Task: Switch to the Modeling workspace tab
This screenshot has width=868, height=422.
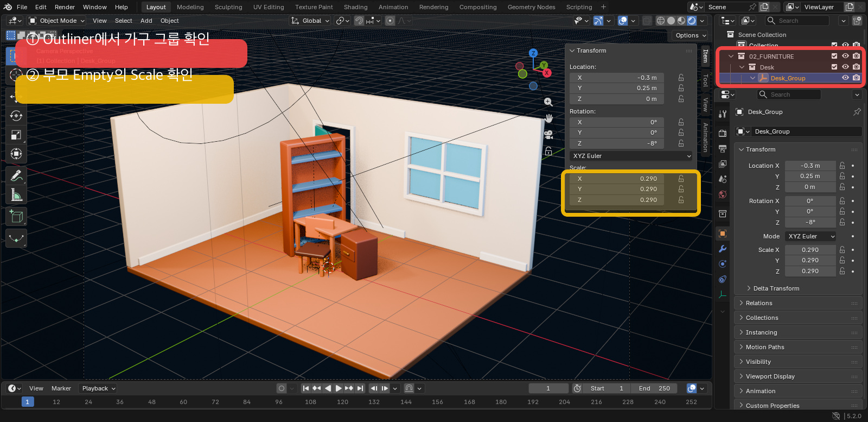Action: [190, 7]
